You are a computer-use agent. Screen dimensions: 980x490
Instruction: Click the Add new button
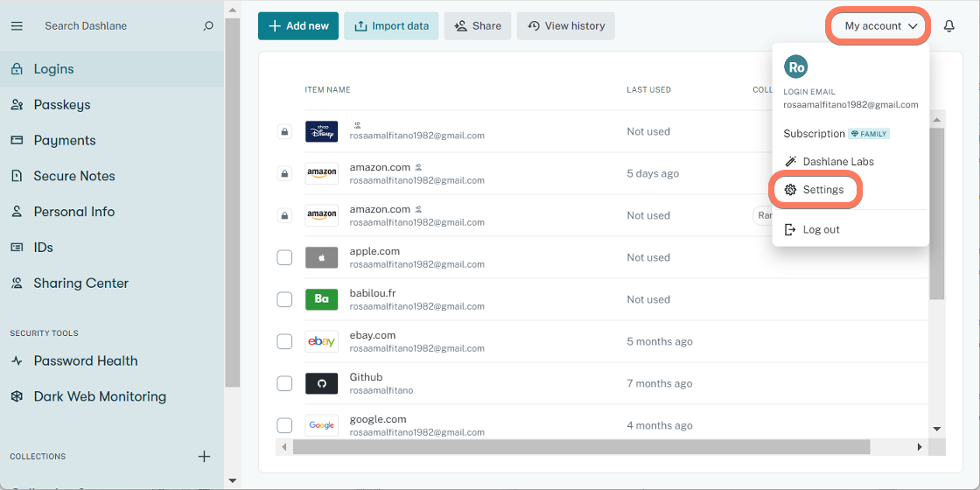coord(298,25)
